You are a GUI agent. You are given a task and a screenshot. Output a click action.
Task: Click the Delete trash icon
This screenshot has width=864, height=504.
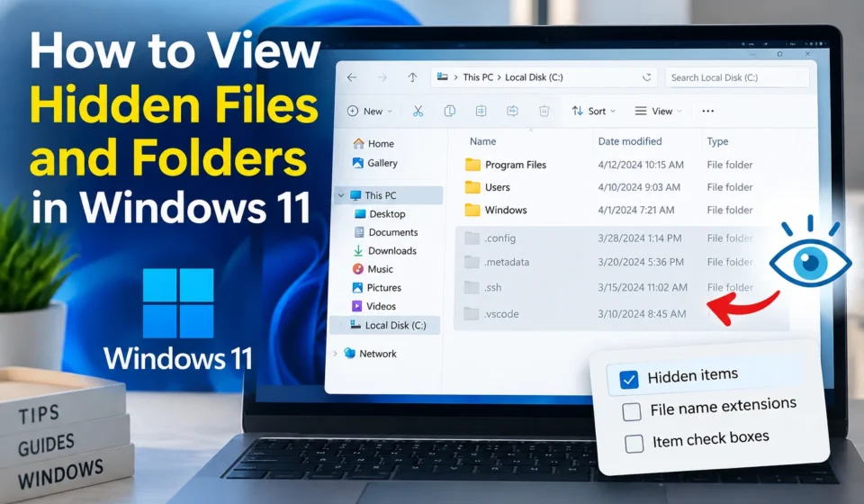point(544,112)
